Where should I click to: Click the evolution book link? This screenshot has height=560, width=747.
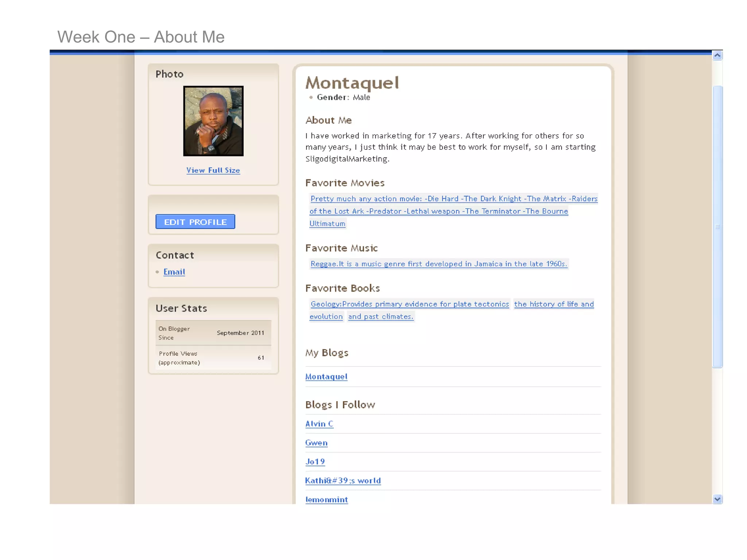click(326, 316)
